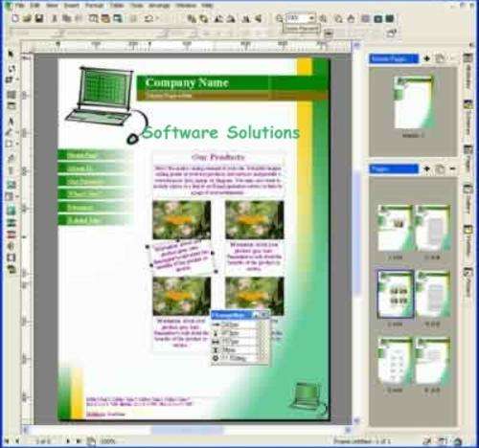Click the 'Company Name' heading on the page
Image resolution: width=479 pixels, height=448 pixels.
[x=187, y=83]
